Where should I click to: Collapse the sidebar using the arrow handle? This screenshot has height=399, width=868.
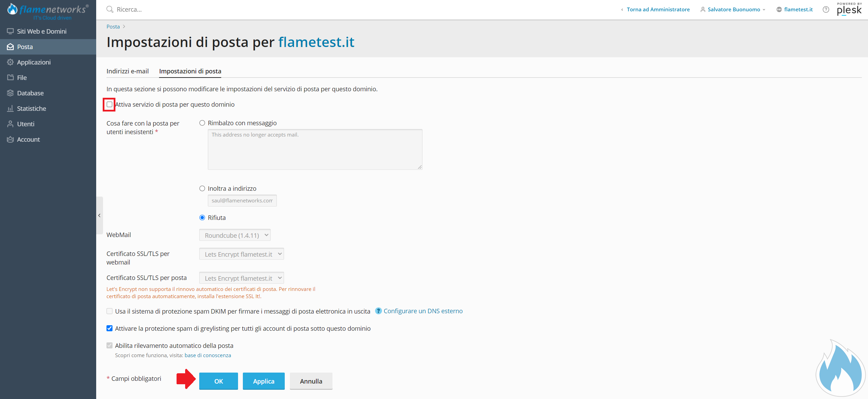pyautogui.click(x=99, y=215)
